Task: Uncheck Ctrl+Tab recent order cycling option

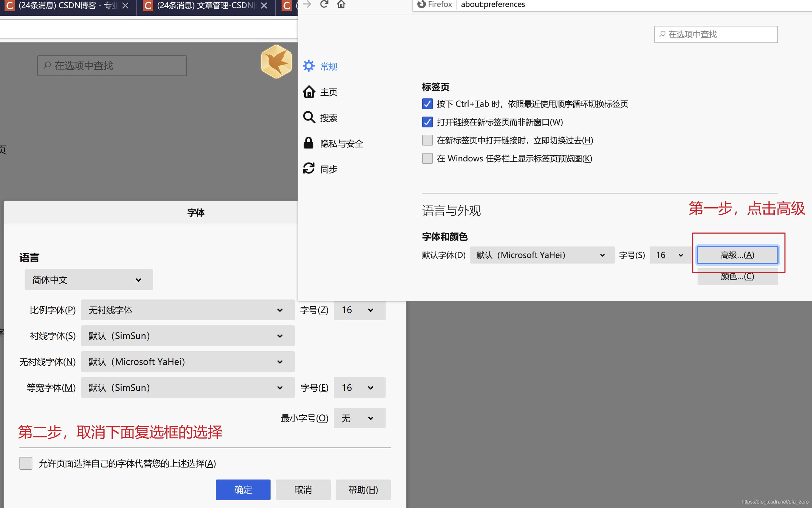Action: (427, 104)
